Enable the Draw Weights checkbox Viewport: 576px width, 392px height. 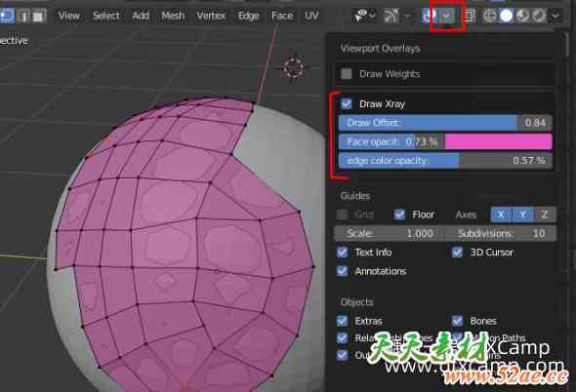coord(346,74)
